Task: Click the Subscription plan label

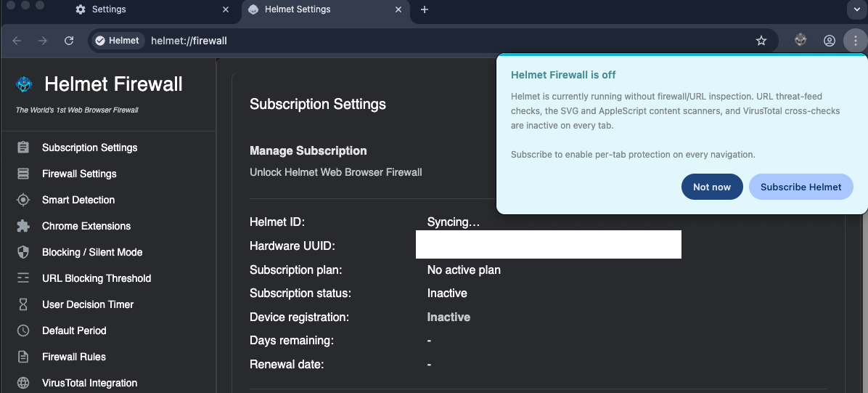Action: [x=296, y=270]
